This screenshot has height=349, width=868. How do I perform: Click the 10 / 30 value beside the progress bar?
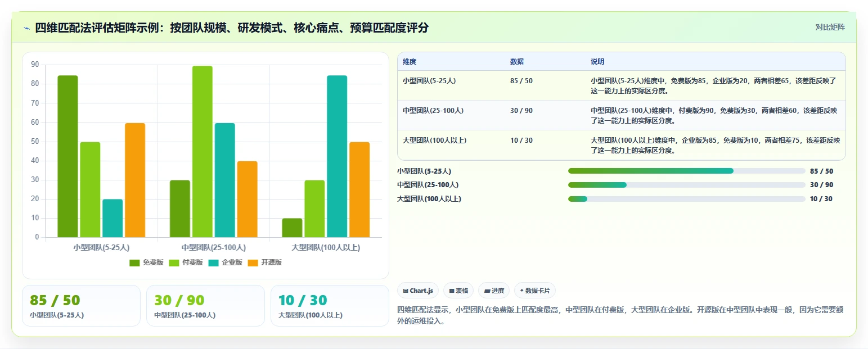pos(821,199)
